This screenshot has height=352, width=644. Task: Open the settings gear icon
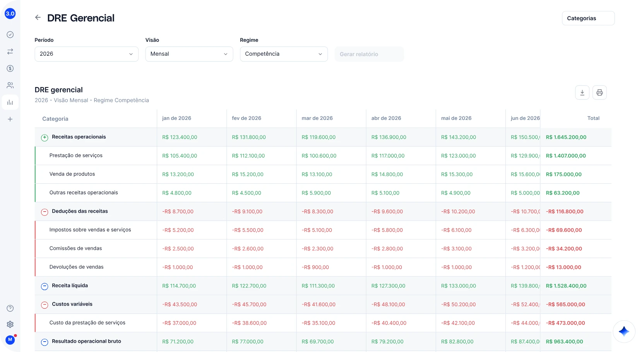coord(10,325)
